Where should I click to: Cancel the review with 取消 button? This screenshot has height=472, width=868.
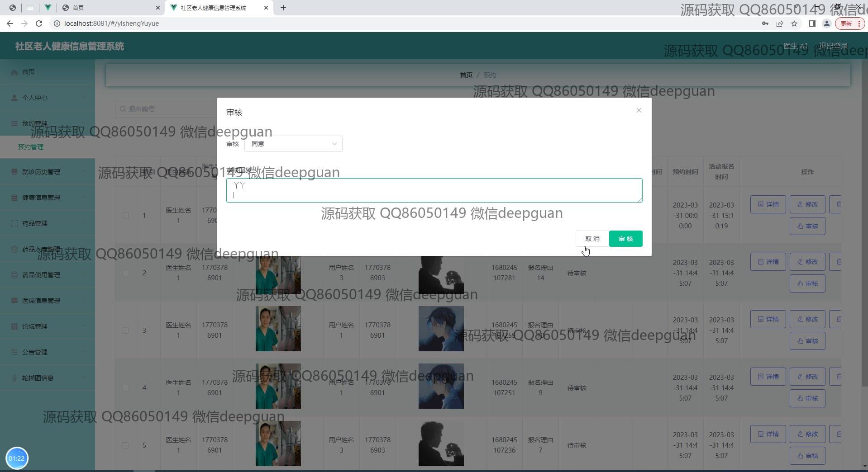592,239
